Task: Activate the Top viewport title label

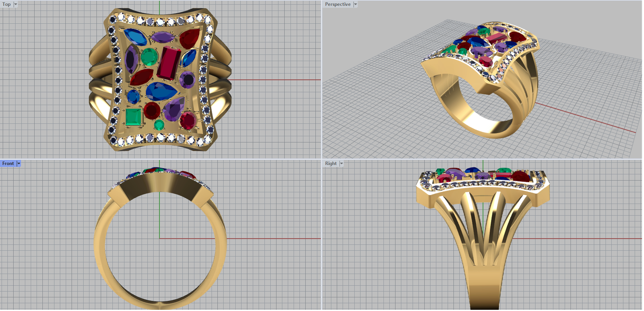Action: point(6,4)
